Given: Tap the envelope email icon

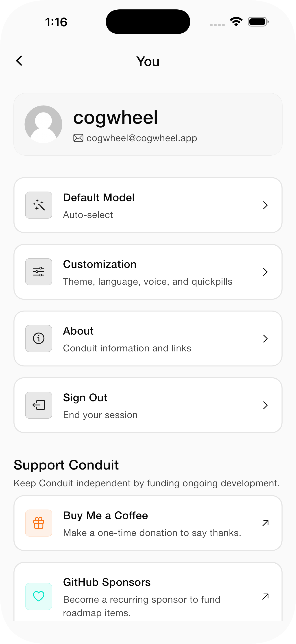Looking at the screenshot, I should pos(78,138).
